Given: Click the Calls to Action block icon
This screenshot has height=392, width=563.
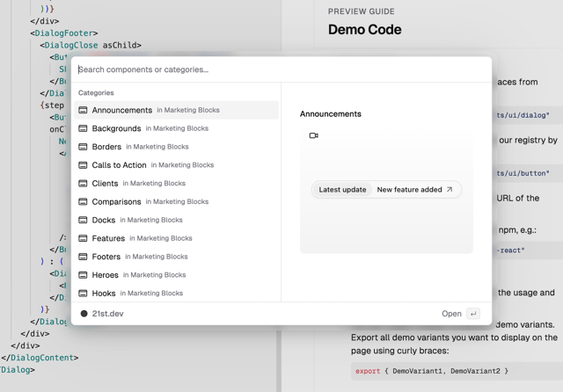Looking at the screenshot, I should [83, 165].
